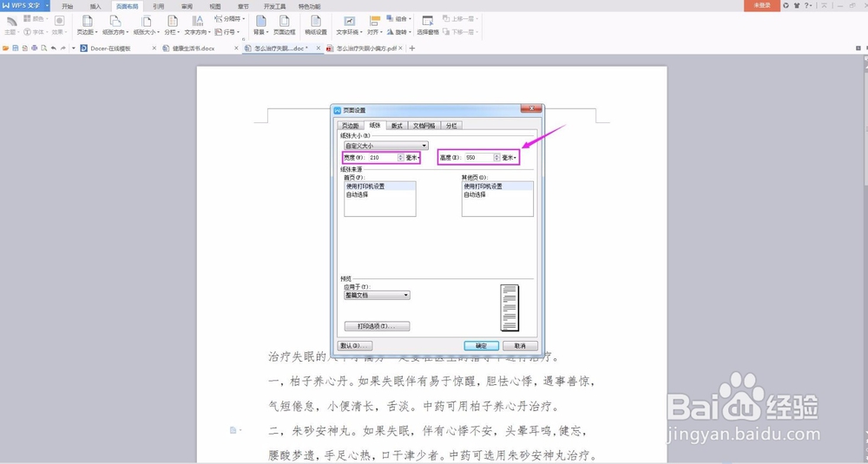Switch to the 文档网格 tab in the dialog

[x=424, y=126]
